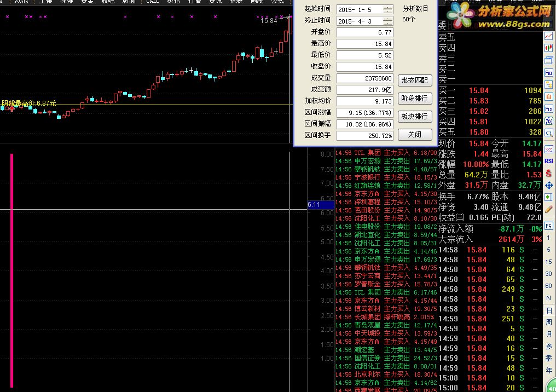The width and height of the screenshot is (556, 392).
Task: Select the pencil drawing tool icon
Action: coord(548,209)
